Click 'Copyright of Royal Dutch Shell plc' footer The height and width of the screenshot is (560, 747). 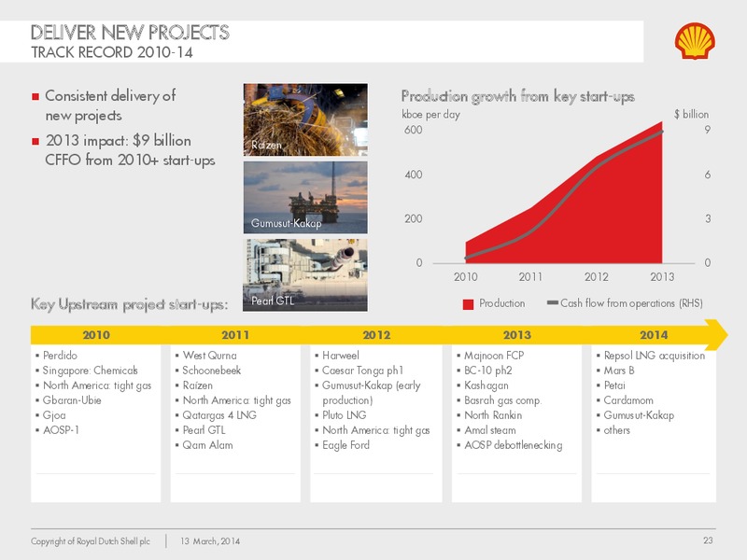click(91, 541)
